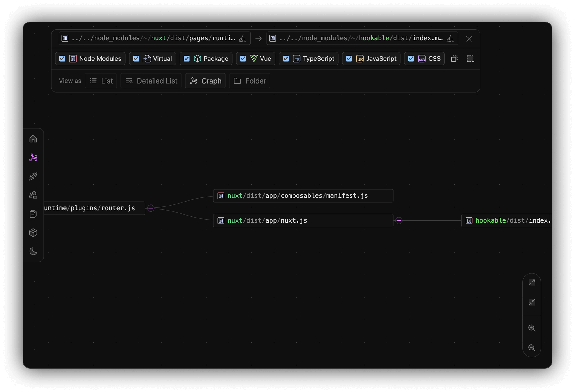The width and height of the screenshot is (575, 392).
Task: Toggle dark mode with the moon icon
Action: point(33,251)
